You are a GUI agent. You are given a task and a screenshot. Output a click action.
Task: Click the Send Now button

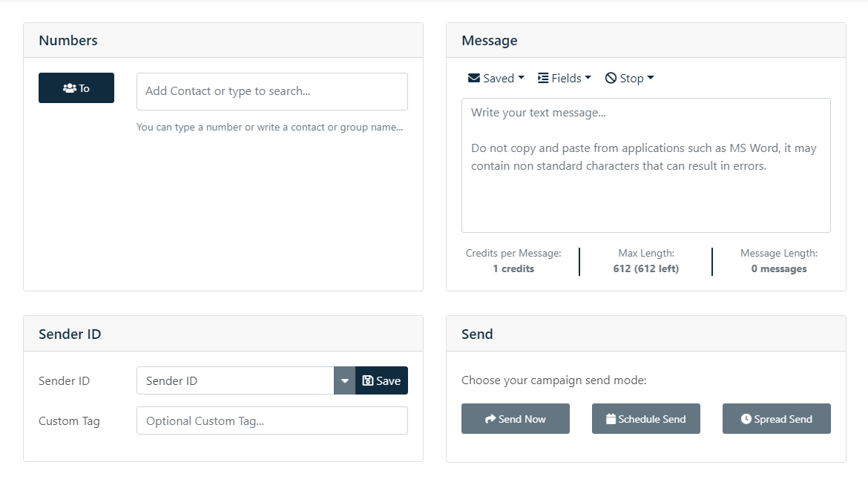click(x=515, y=418)
